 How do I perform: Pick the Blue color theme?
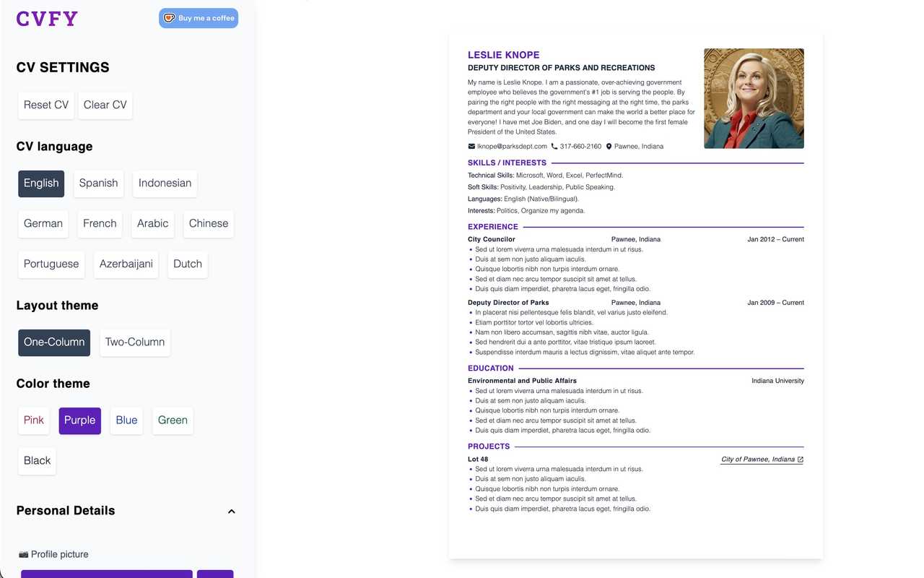(x=126, y=420)
